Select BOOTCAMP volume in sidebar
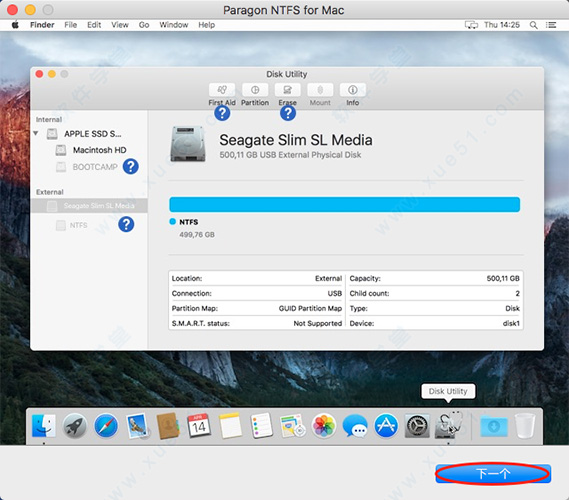This screenshot has height=500, width=569. 95,167
